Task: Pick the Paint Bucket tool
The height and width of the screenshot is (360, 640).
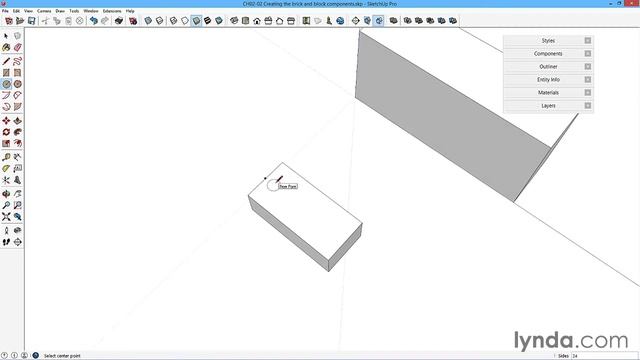Action: 6,48
